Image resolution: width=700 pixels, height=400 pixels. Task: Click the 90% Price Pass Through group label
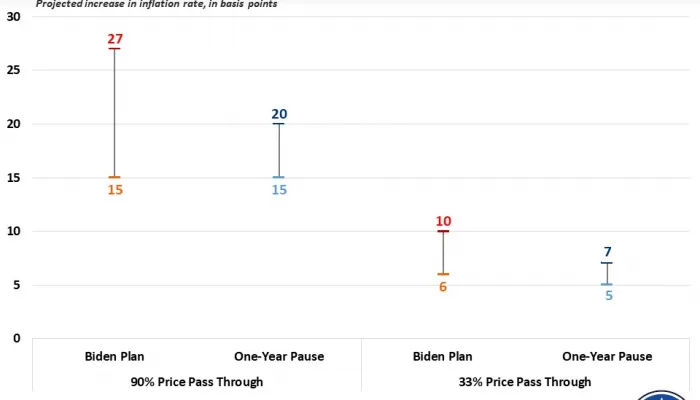(197, 381)
